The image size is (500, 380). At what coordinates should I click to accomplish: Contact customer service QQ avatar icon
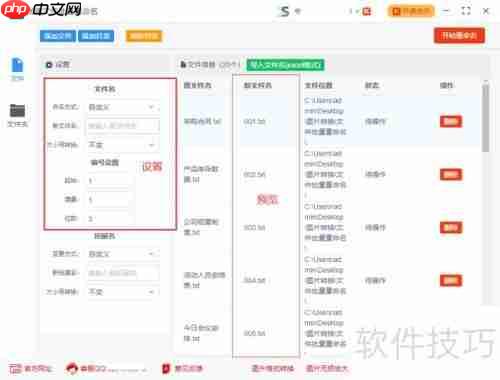pyautogui.click(x=71, y=368)
